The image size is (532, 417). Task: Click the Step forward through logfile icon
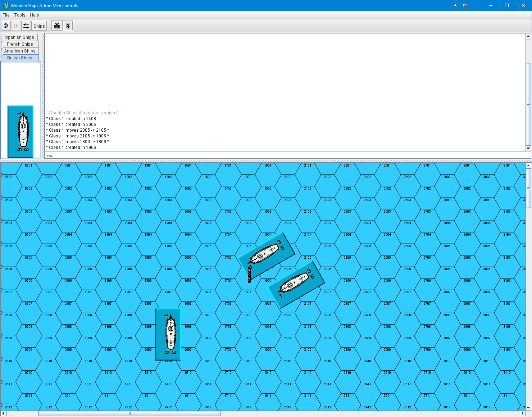pos(16,26)
